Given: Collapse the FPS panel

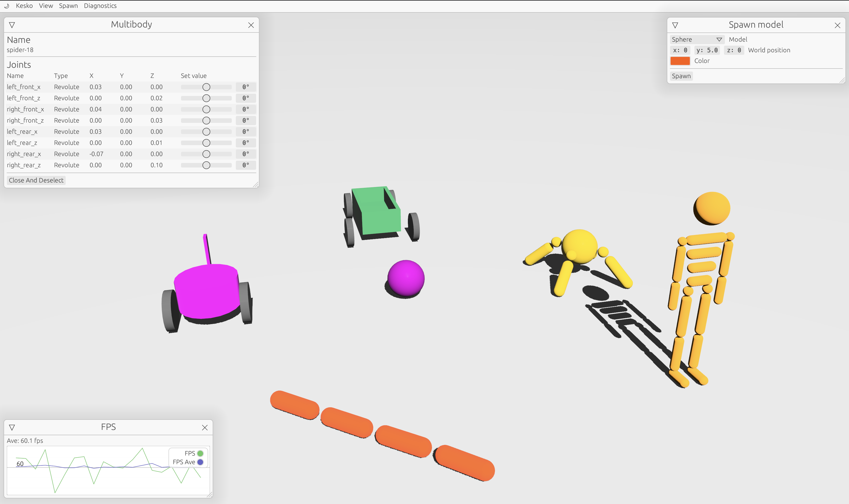Looking at the screenshot, I should click(12, 428).
